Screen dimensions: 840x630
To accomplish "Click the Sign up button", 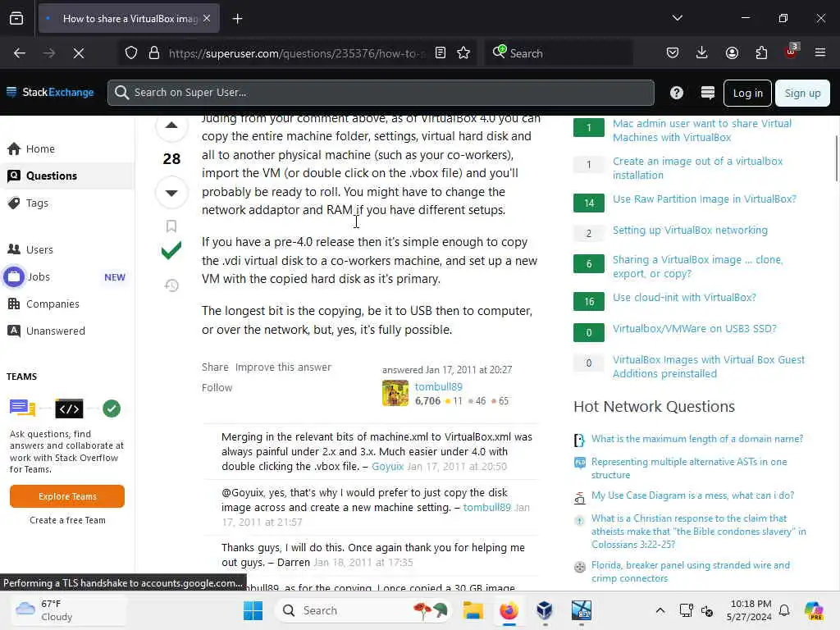I will coord(802,94).
